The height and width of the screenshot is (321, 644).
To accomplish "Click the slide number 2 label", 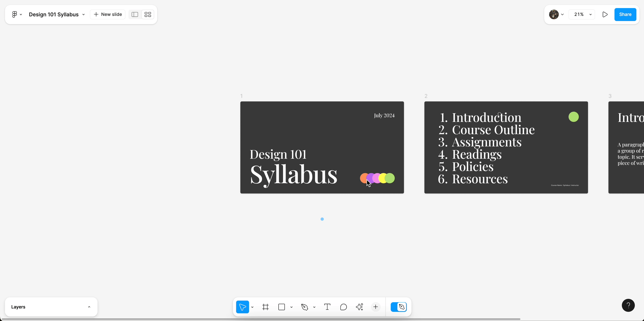I will coord(426,96).
